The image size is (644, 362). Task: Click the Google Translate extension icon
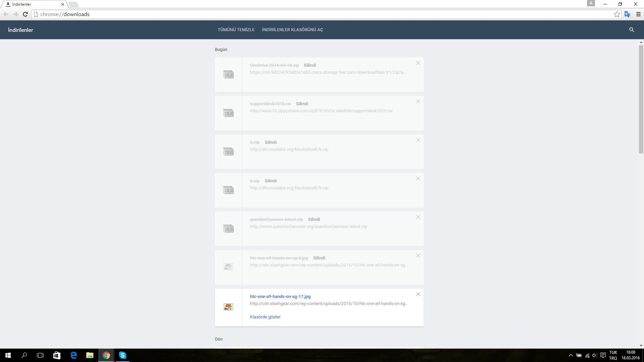627,14
